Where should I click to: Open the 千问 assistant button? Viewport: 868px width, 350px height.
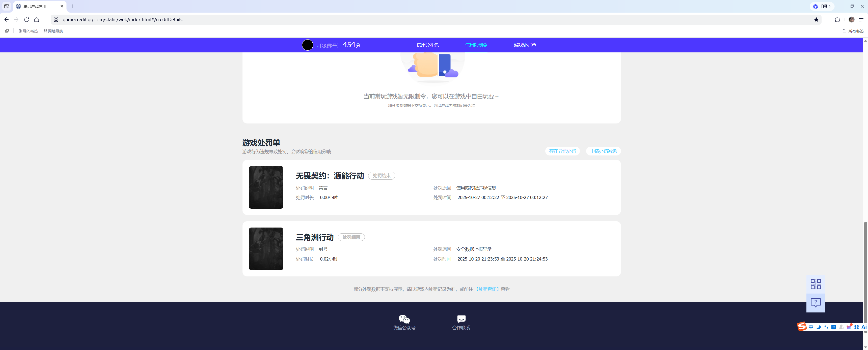[x=822, y=6]
